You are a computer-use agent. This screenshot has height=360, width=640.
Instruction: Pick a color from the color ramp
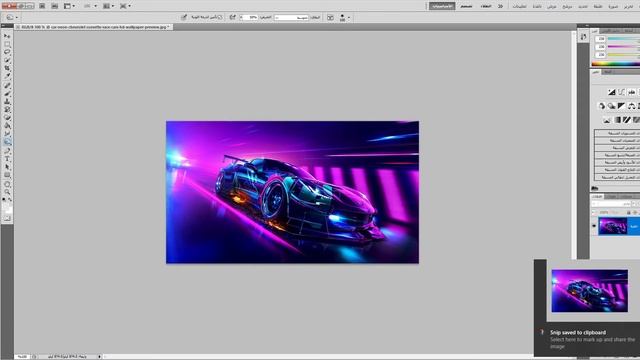[616, 64]
